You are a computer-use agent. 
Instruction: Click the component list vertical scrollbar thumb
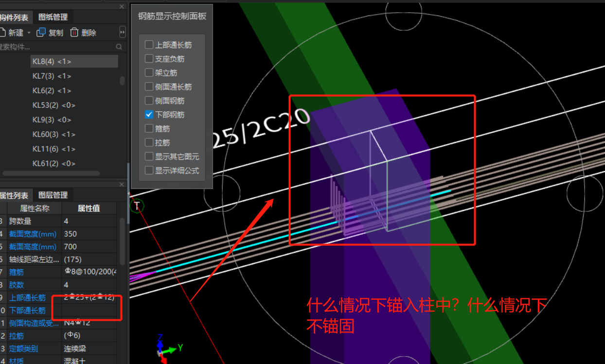pos(122,81)
